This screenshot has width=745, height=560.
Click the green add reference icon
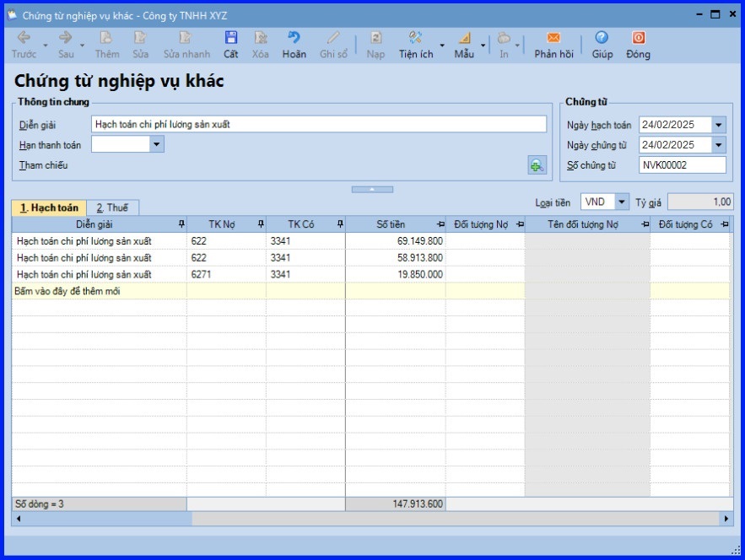pyautogui.click(x=537, y=165)
